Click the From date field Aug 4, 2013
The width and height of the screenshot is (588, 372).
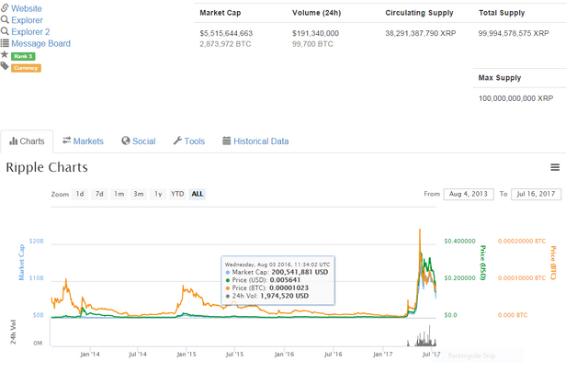469,194
